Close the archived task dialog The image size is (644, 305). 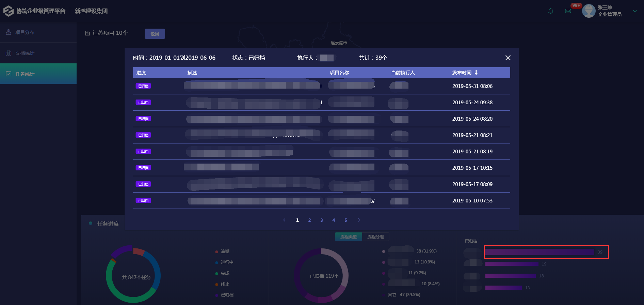tap(508, 58)
